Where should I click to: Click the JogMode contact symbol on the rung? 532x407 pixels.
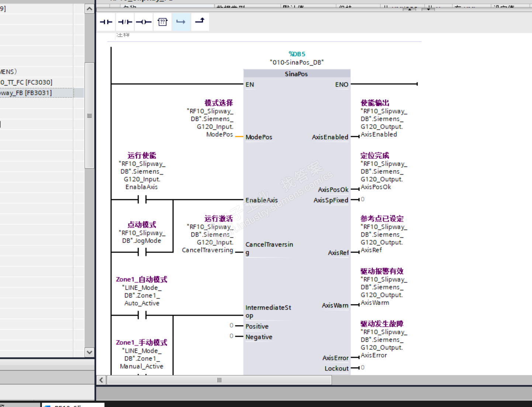click(x=142, y=252)
